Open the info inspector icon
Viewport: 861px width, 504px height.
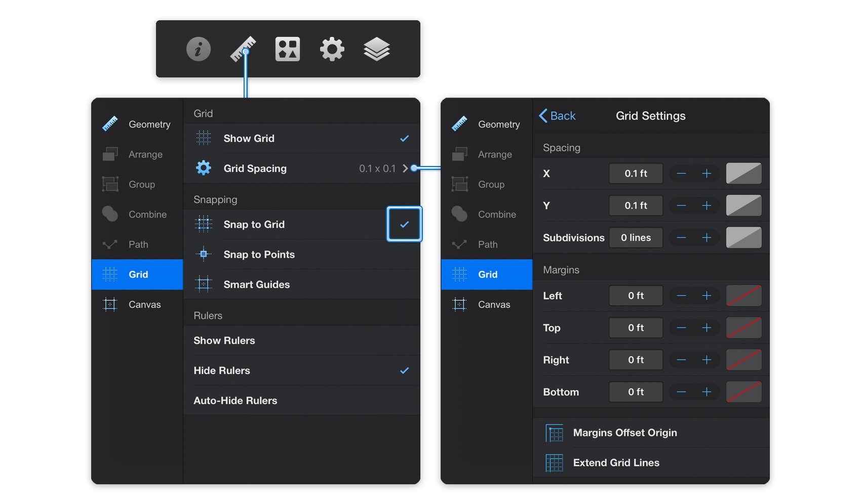[x=199, y=49]
